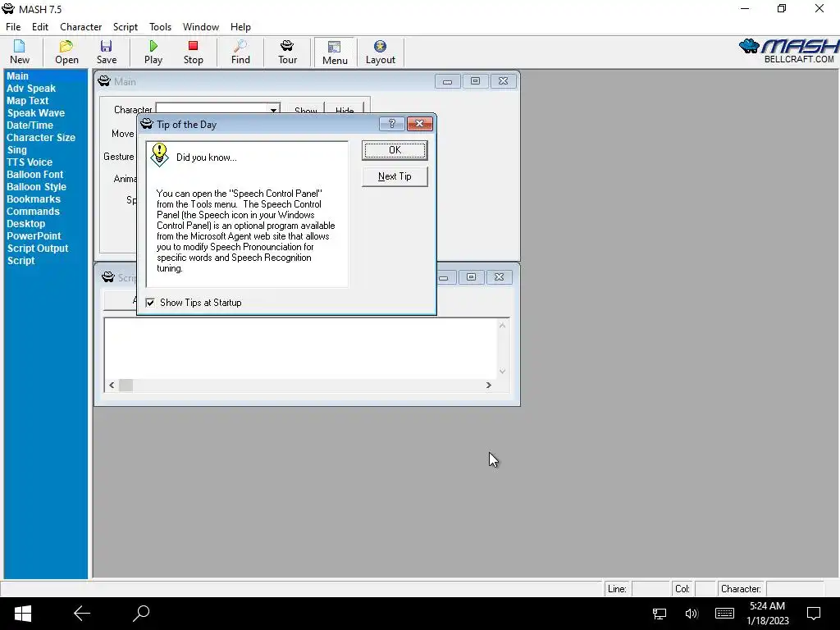840x630 pixels.
Task: Click inside the script text area
Action: click(300, 348)
